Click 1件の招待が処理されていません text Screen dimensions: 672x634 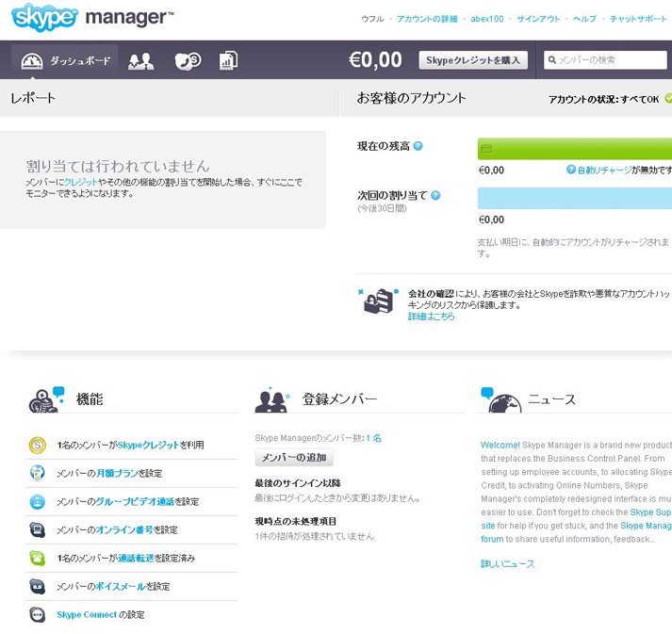pyautogui.click(x=314, y=536)
